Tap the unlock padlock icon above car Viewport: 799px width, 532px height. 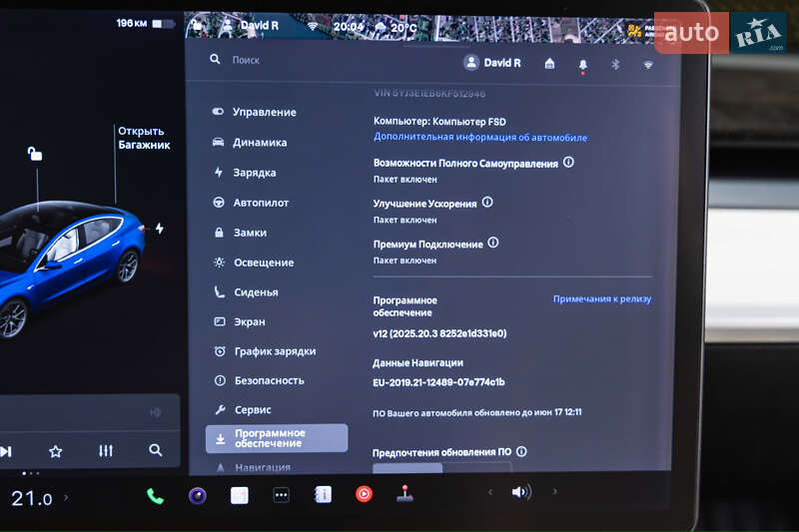pos(35,153)
